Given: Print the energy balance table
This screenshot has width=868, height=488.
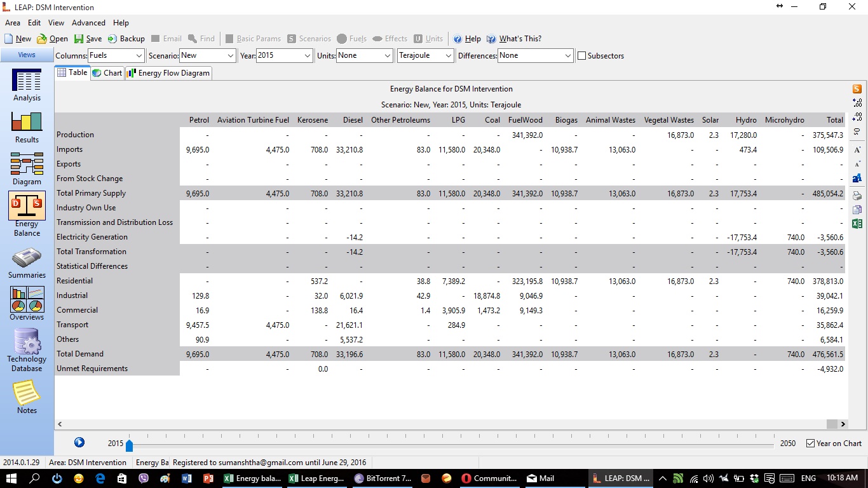Looking at the screenshot, I should pyautogui.click(x=857, y=196).
